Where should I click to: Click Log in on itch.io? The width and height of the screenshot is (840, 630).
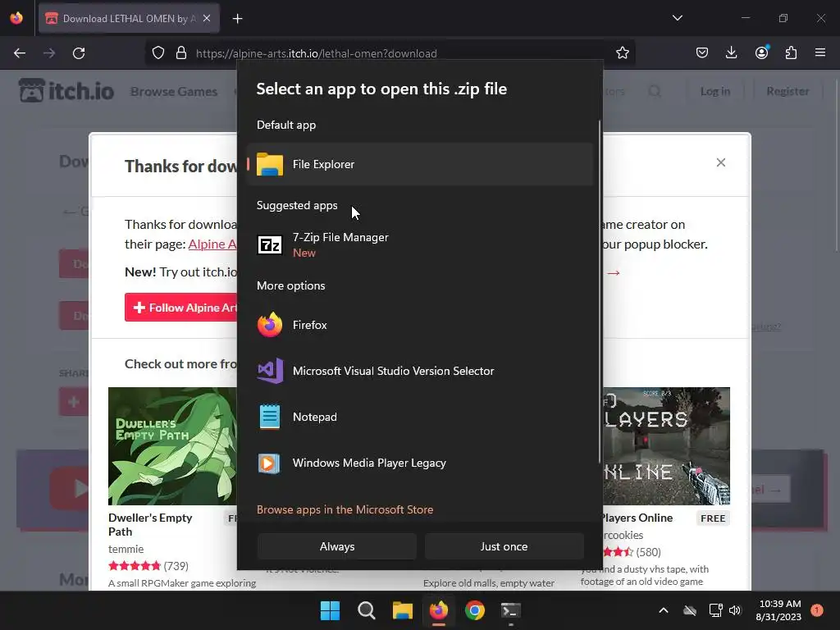(x=715, y=92)
